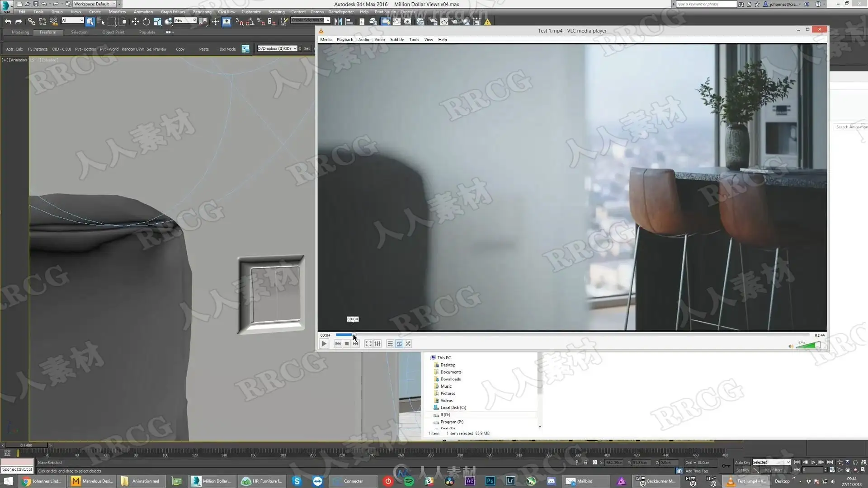868x488 pixels.
Task: Open the Rendering menu
Action: (x=202, y=12)
